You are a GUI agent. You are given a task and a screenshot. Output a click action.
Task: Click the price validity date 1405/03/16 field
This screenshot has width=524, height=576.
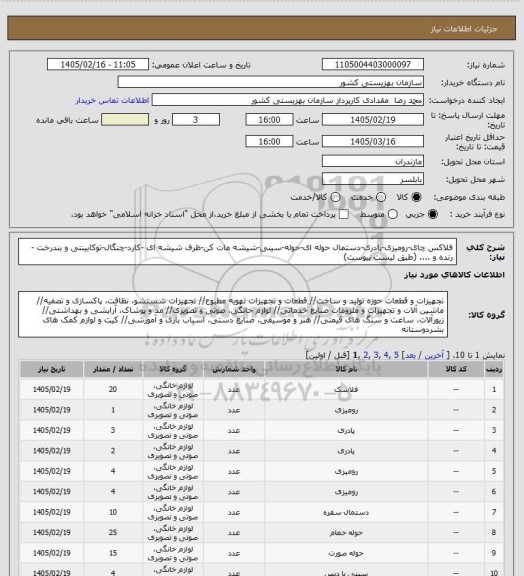point(373,141)
